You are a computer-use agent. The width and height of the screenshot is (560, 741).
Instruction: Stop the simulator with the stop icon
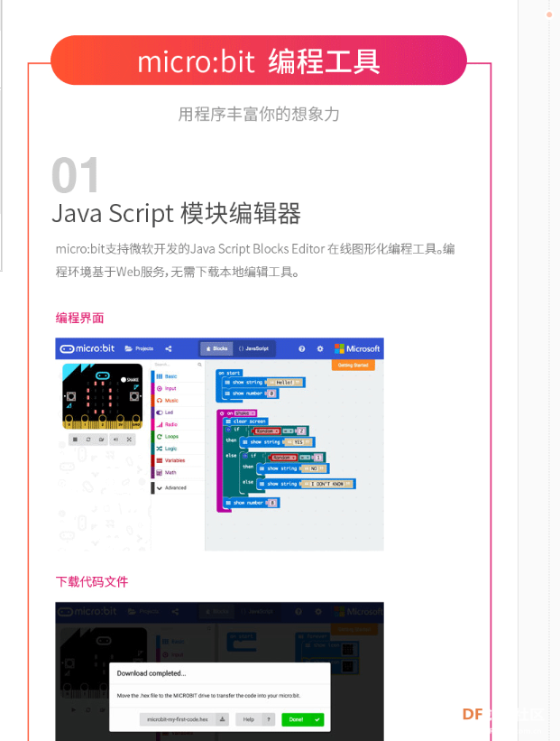pos(75,440)
